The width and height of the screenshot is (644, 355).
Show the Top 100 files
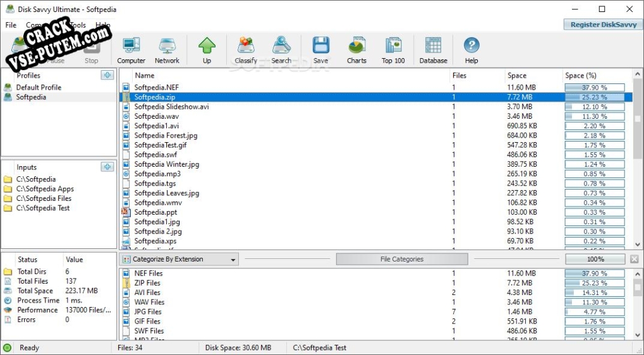(393, 49)
